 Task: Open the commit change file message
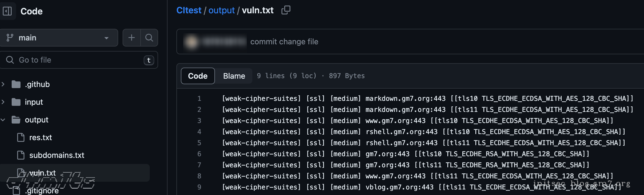click(x=284, y=42)
